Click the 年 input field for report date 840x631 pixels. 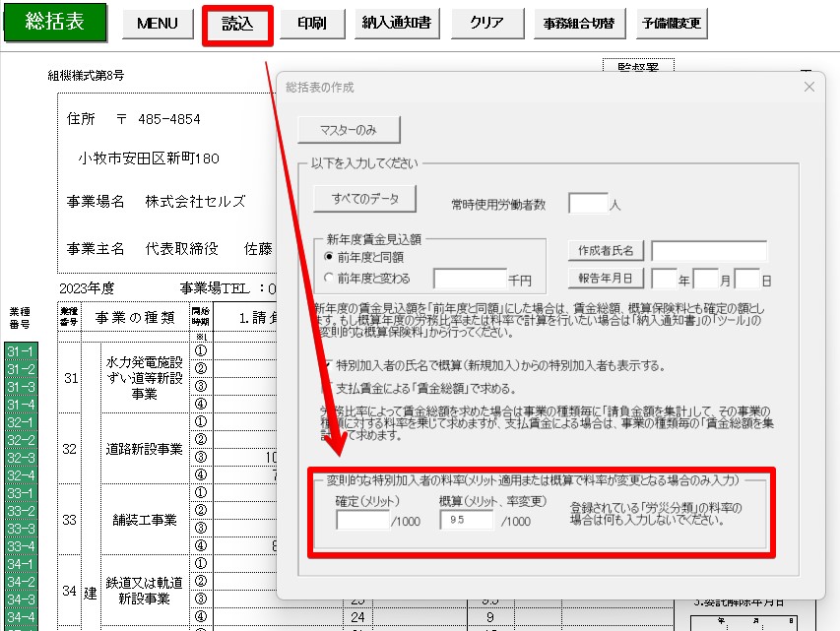[665, 279]
